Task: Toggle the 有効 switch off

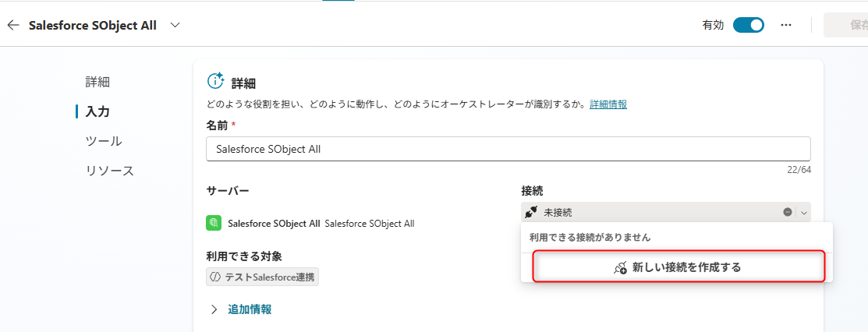Action: click(749, 26)
